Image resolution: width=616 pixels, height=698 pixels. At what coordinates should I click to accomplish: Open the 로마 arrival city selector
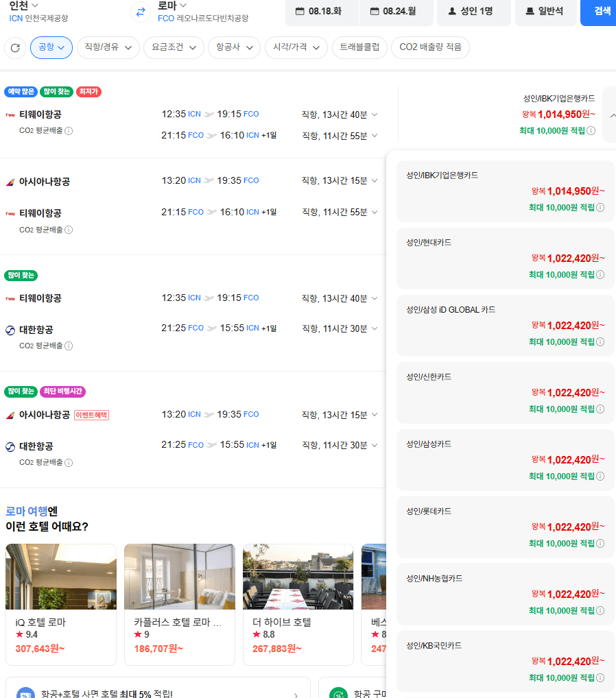point(172,5)
